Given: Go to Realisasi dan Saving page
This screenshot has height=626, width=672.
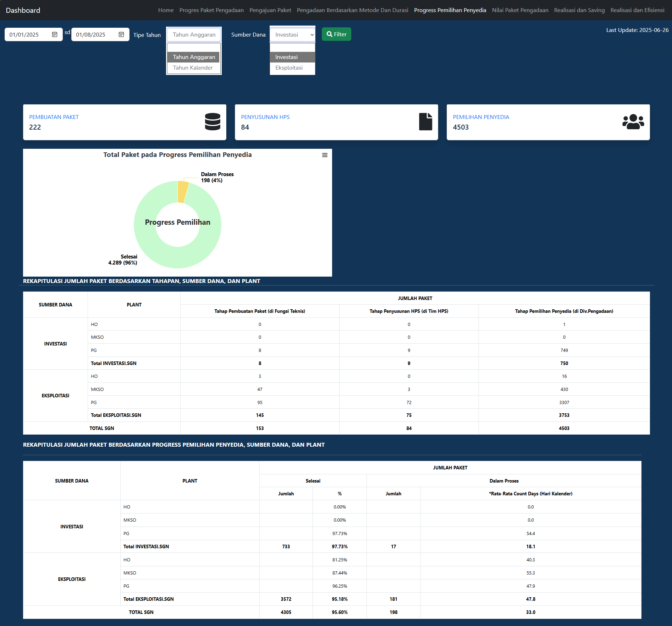Looking at the screenshot, I should (579, 10).
